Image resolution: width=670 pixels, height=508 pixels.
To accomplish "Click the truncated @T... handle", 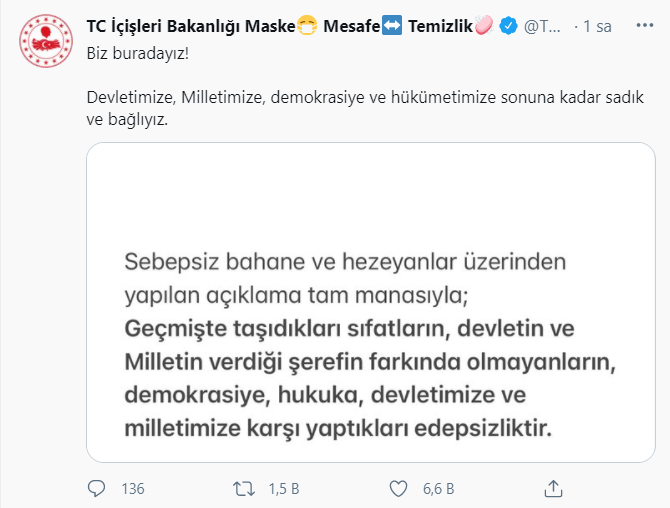I will [x=542, y=26].
